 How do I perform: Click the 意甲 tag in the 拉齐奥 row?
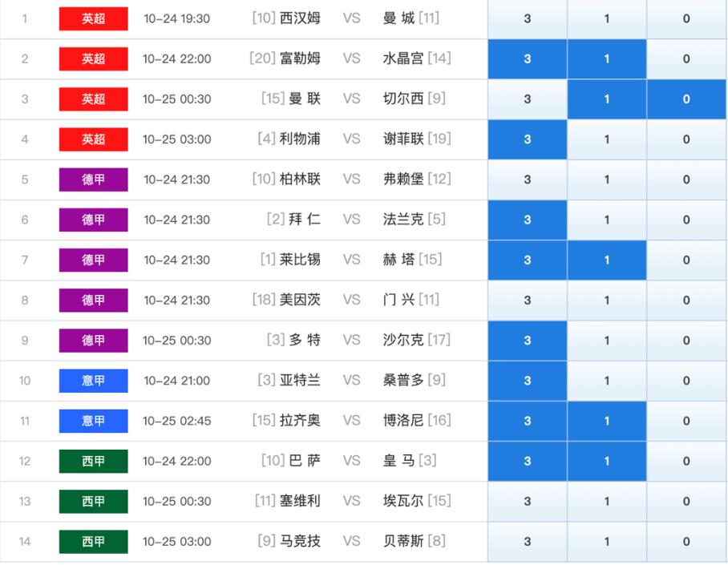[x=93, y=421]
